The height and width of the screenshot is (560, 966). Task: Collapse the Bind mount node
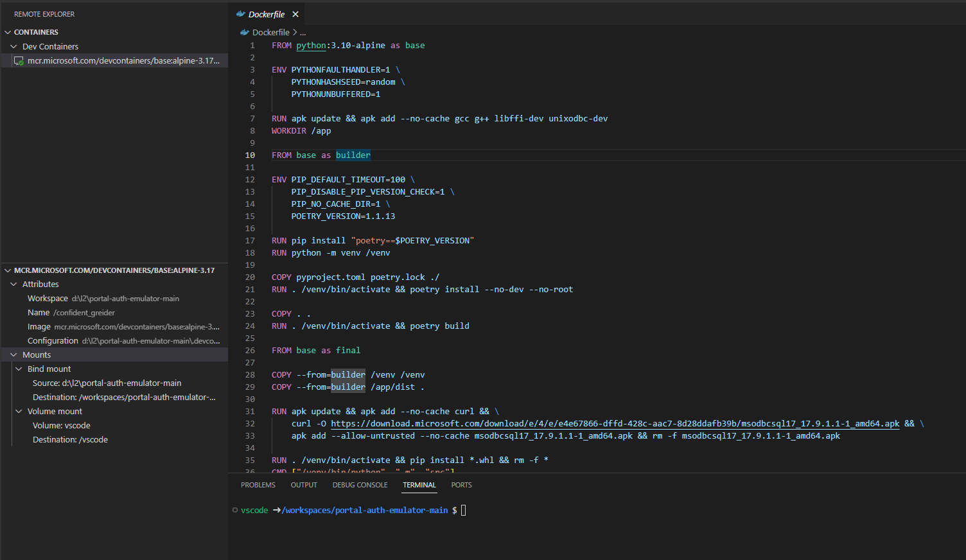point(19,369)
